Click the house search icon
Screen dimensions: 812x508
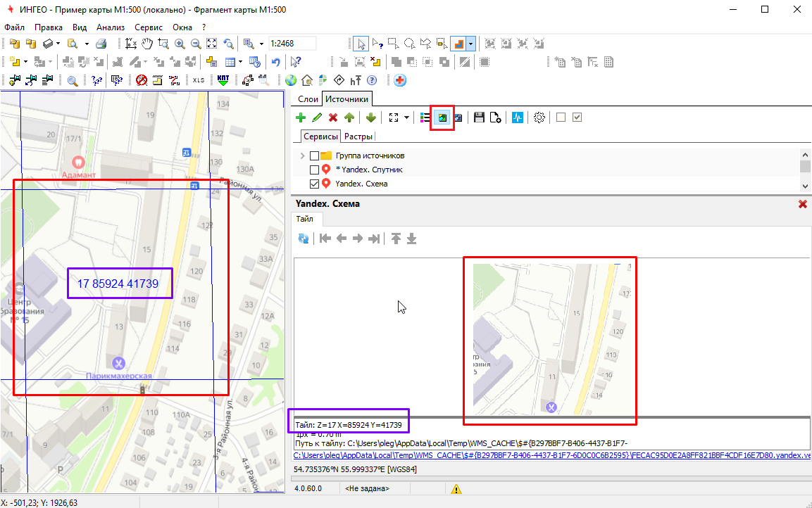pyautogui.click(x=307, y=80)
